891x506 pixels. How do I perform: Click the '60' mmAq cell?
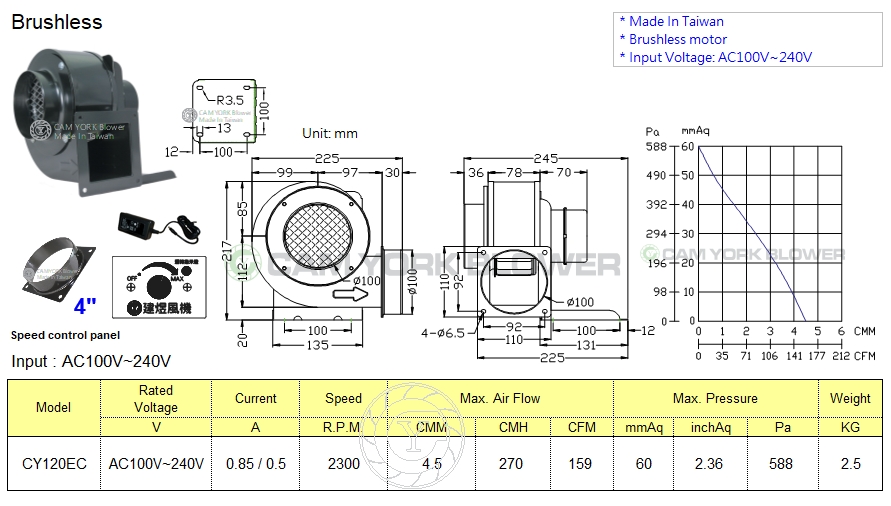coord(644,464)
